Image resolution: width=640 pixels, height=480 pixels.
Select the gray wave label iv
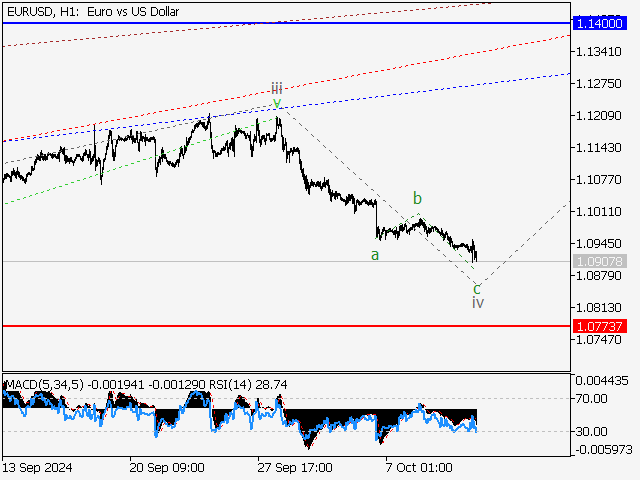(478, 302)
